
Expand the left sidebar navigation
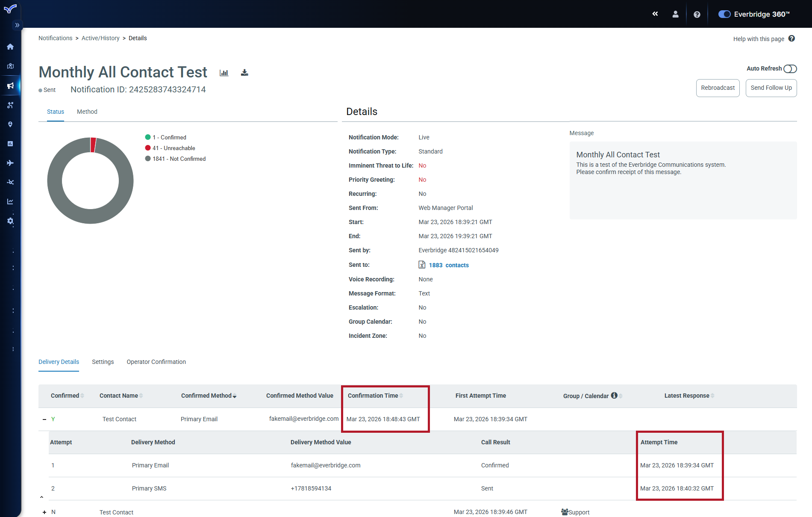click(17, 25)
